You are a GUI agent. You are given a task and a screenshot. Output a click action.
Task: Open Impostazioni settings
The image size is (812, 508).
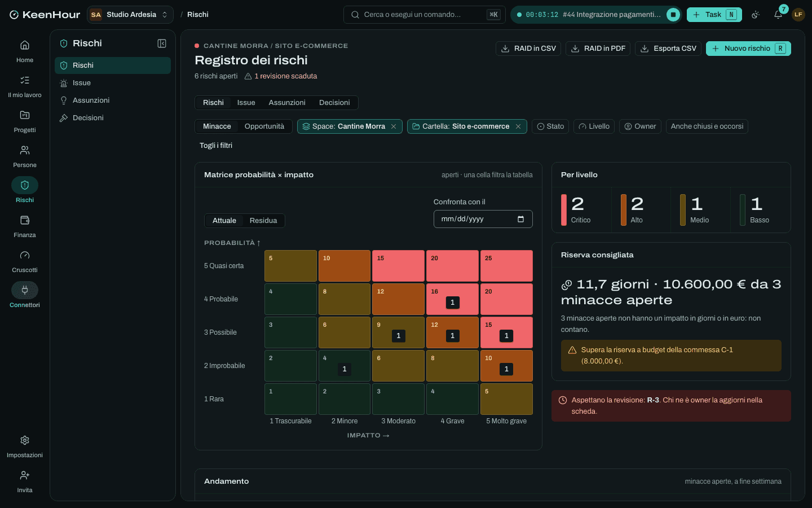tap(25, 446)
